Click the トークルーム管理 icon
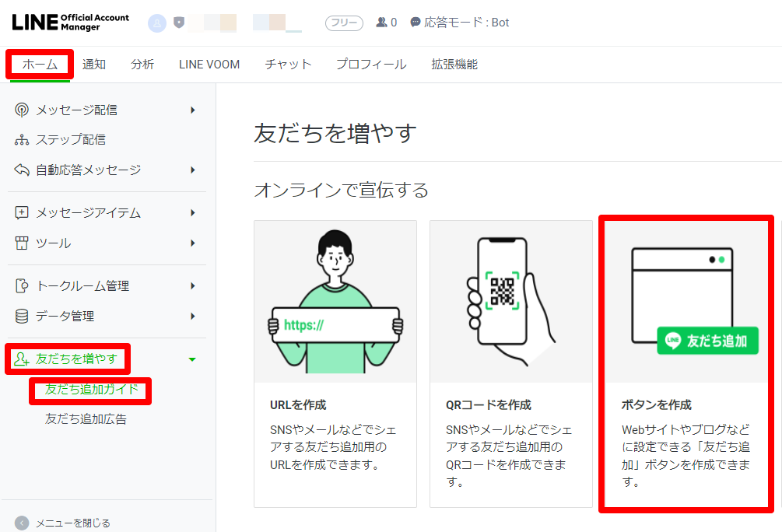This screenshot has height=532, width=782. 20,285
